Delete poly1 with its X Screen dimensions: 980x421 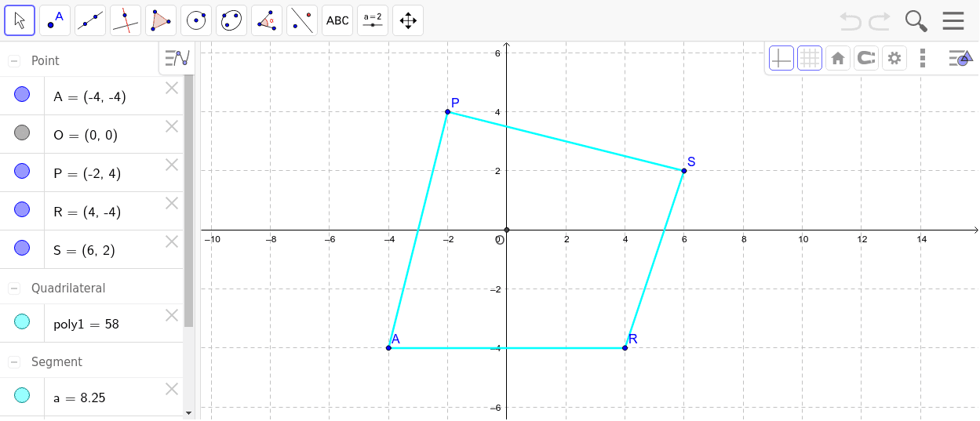(x=172, y=315)
